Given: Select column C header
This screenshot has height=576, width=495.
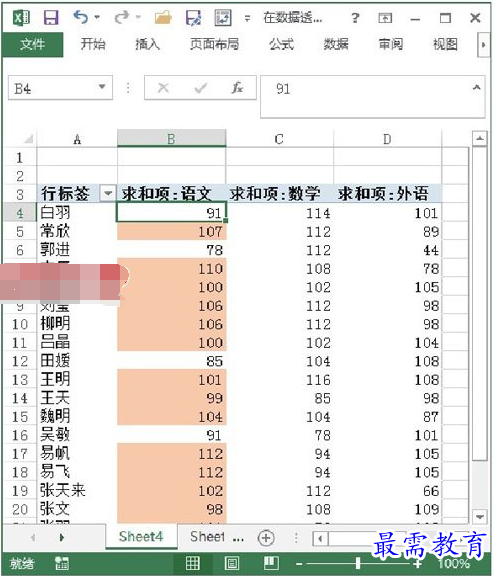Looking at the screenshot, I should point(279,139).
